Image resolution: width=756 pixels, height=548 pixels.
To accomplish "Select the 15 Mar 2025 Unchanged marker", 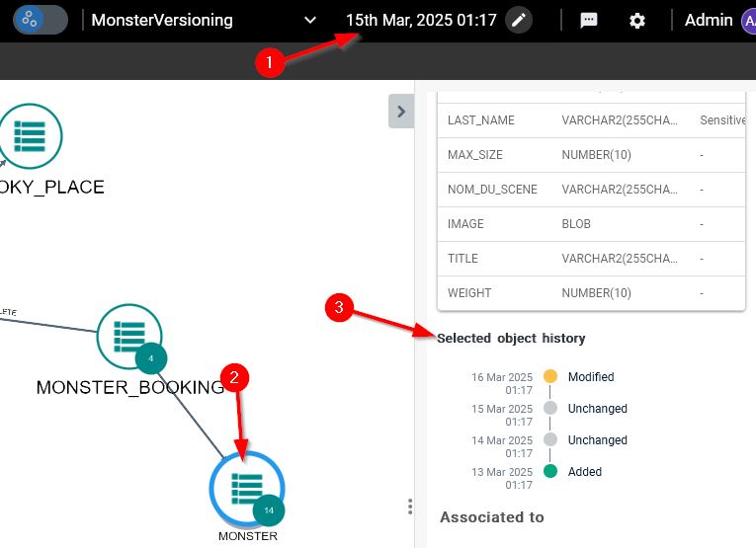I will pos(550,408).
